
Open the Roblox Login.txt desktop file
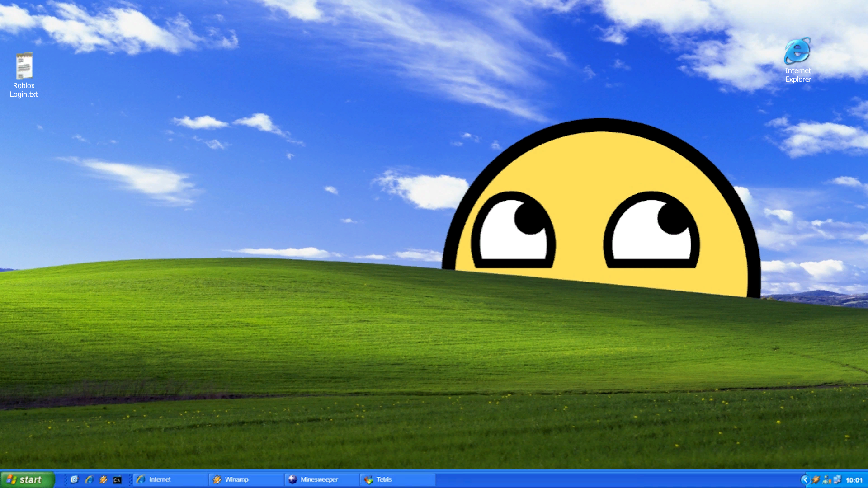coord(24,75)
